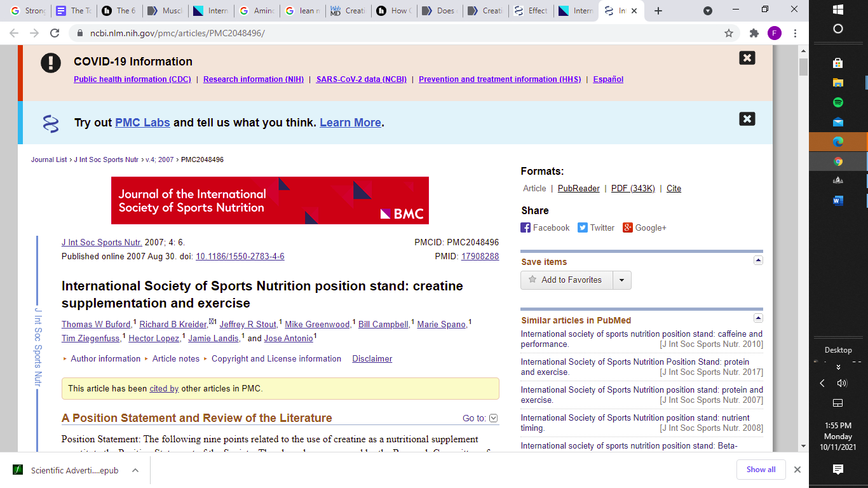Screen dimensions: 868x488
Task: Switch to the 'Effect' tab
Action: click(x=531, y=11)
